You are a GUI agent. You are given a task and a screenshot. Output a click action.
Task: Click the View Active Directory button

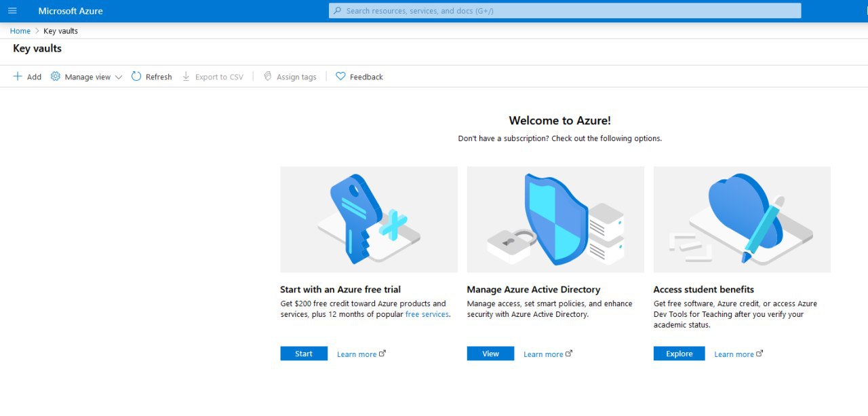pyautogui.click(x=490, y=354)
